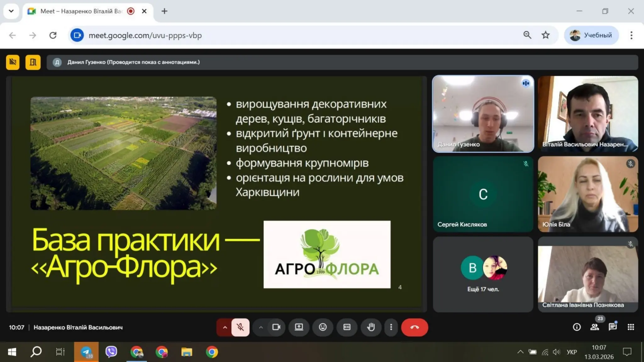Open Windows notification center

[627, 352]
